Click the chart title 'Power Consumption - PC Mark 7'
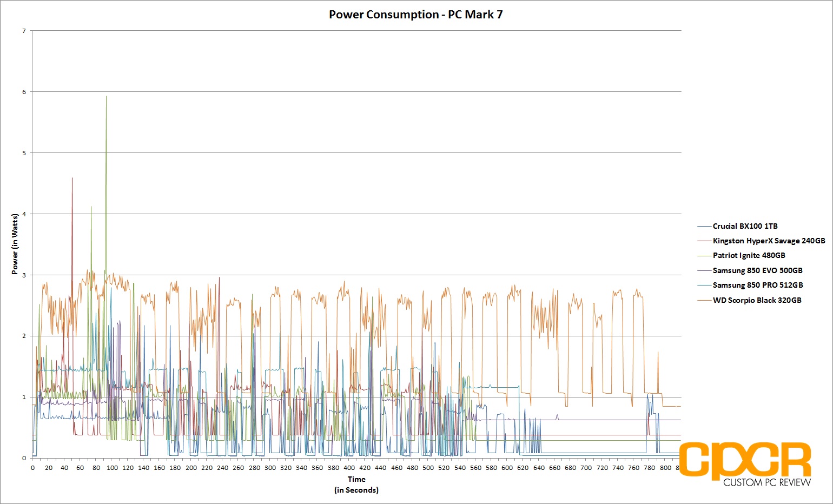 416,15
